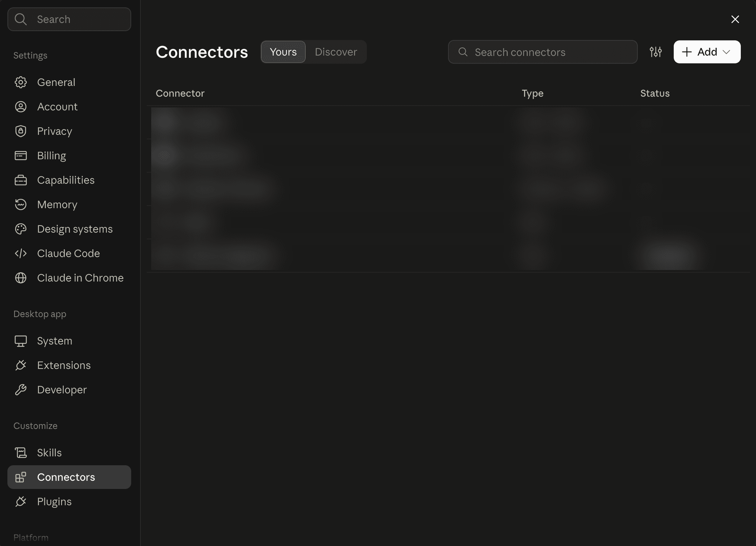This screenshot has width=756, height=546.
Task: Focus the sidebar Search field
Action: coord(69,19)
